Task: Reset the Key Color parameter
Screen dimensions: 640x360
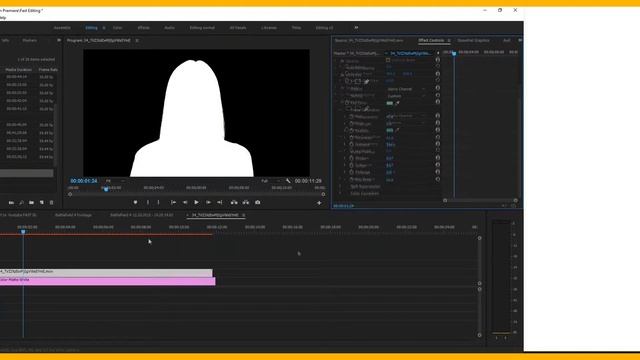Action: click(438, 102)
